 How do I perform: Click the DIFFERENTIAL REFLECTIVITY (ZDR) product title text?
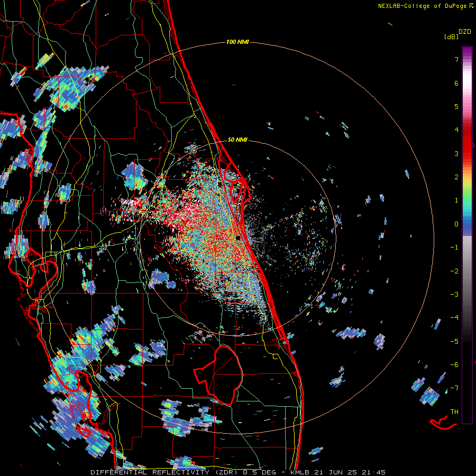click(164, 472)
